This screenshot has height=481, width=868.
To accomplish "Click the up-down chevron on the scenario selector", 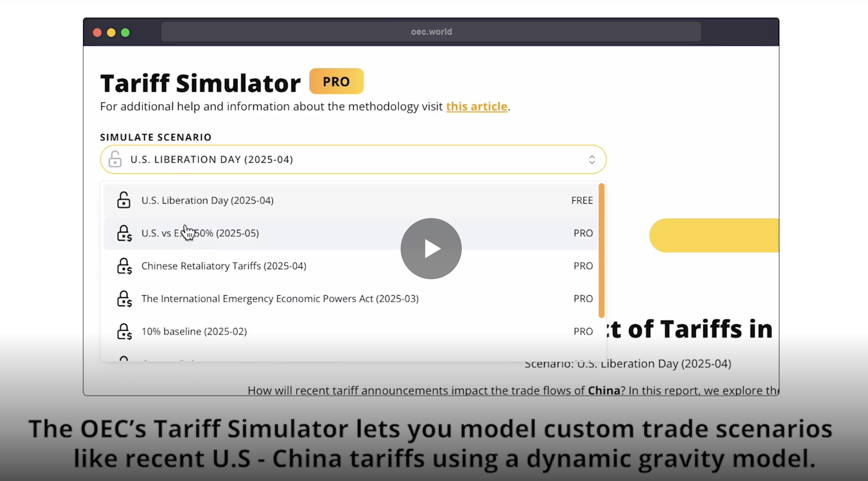I will (592, 159).
